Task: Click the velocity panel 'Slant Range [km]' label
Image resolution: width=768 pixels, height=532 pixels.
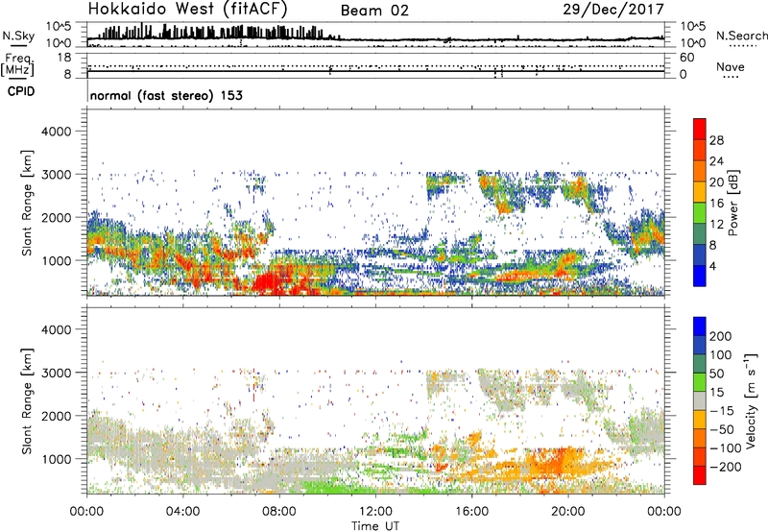Action: 27,400
